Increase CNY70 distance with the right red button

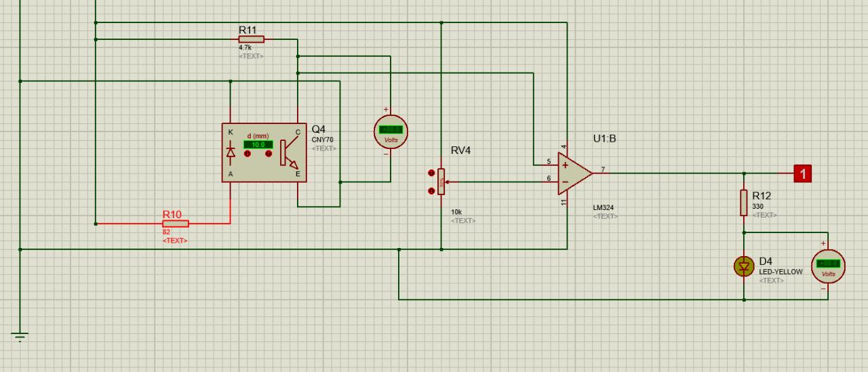(x=269, y=154)
